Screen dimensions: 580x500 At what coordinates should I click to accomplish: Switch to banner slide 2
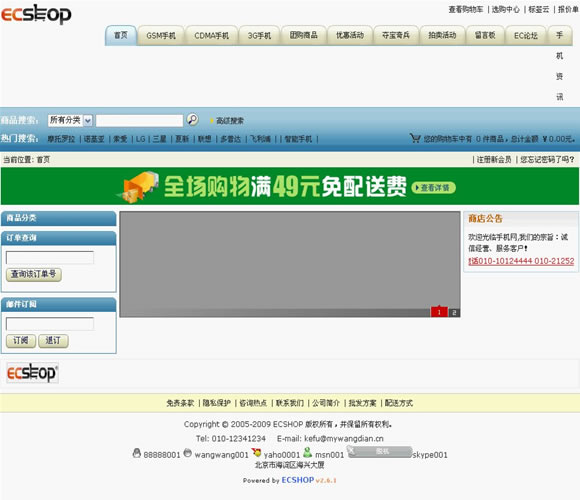pos(454,312)
